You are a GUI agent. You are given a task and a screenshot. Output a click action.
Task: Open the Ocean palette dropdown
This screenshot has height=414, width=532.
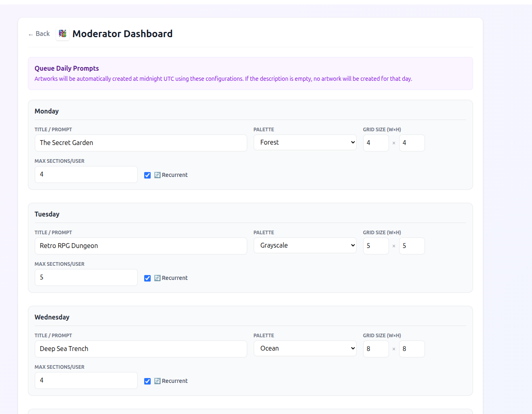tap(305, 349)
